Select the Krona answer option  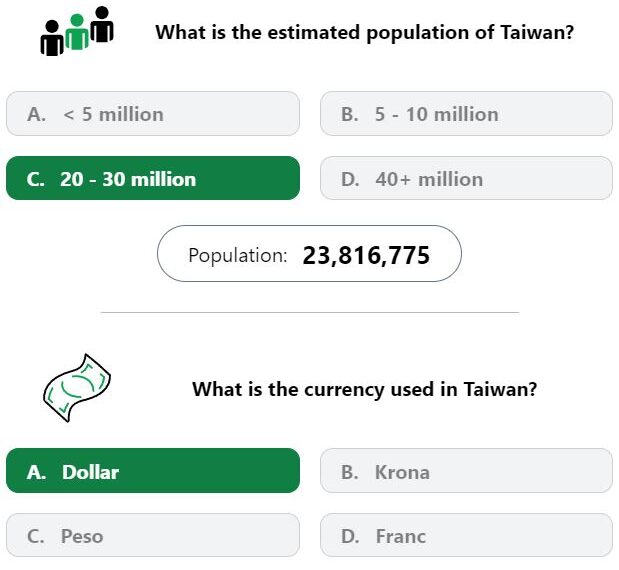pos(466,471)
